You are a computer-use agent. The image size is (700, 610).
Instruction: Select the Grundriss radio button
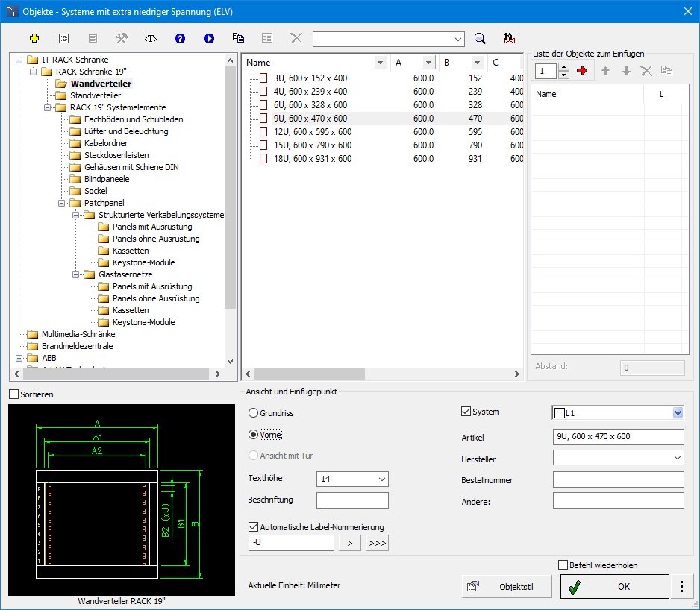tap(254, 412)
